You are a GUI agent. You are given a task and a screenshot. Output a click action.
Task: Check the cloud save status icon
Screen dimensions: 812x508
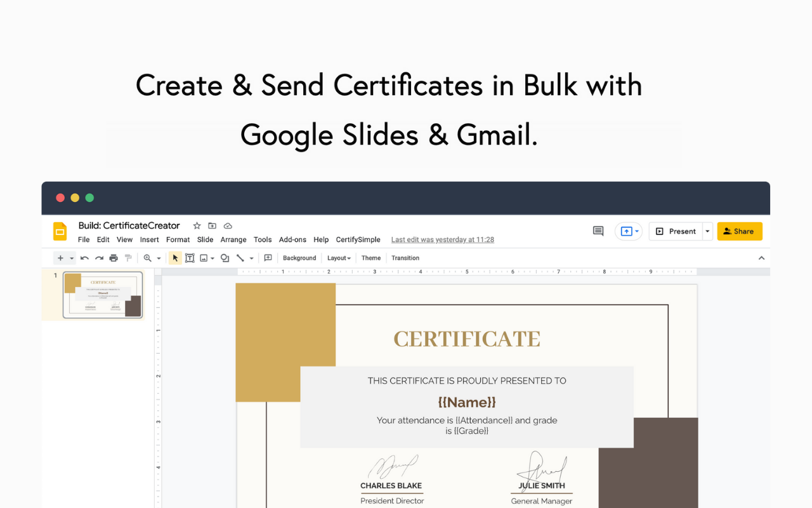pos(228,225)
